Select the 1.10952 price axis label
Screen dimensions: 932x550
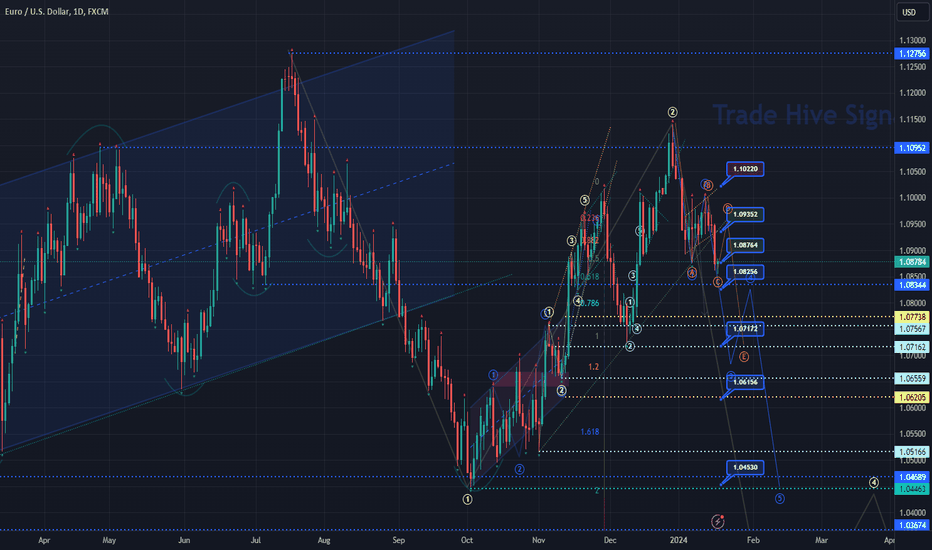pyautogui.click(x=912, y=147)
